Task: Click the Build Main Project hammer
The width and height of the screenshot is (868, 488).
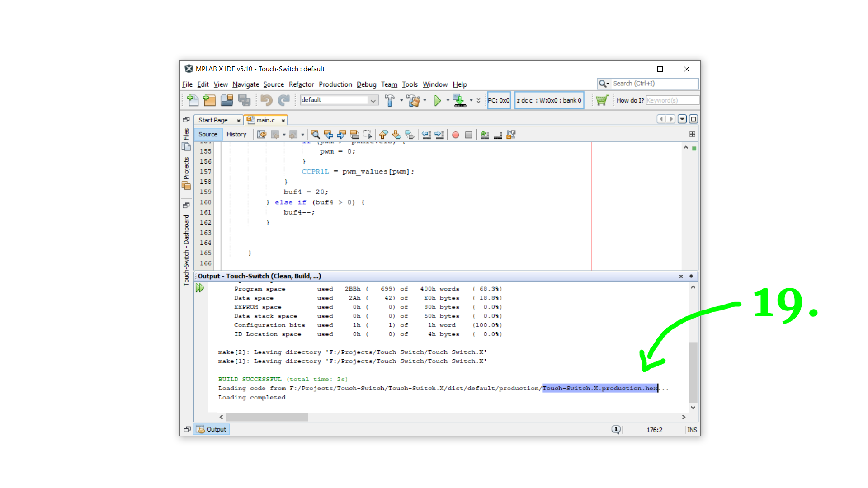Action: [389, 100]
